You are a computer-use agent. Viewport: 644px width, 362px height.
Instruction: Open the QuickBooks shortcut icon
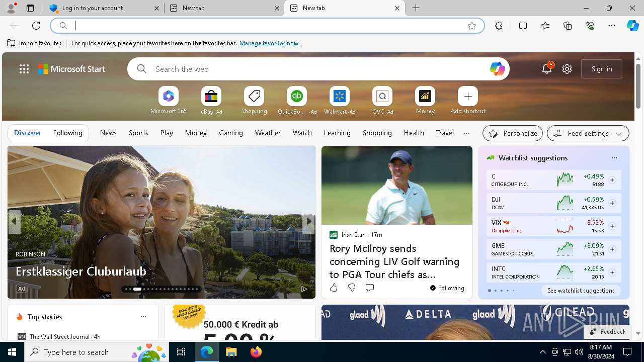coord(297,96)
